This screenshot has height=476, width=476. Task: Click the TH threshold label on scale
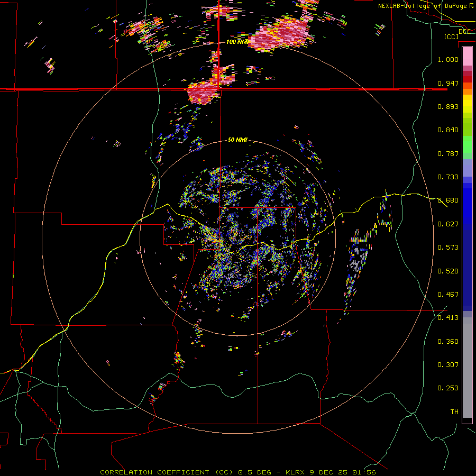[454, 412]
